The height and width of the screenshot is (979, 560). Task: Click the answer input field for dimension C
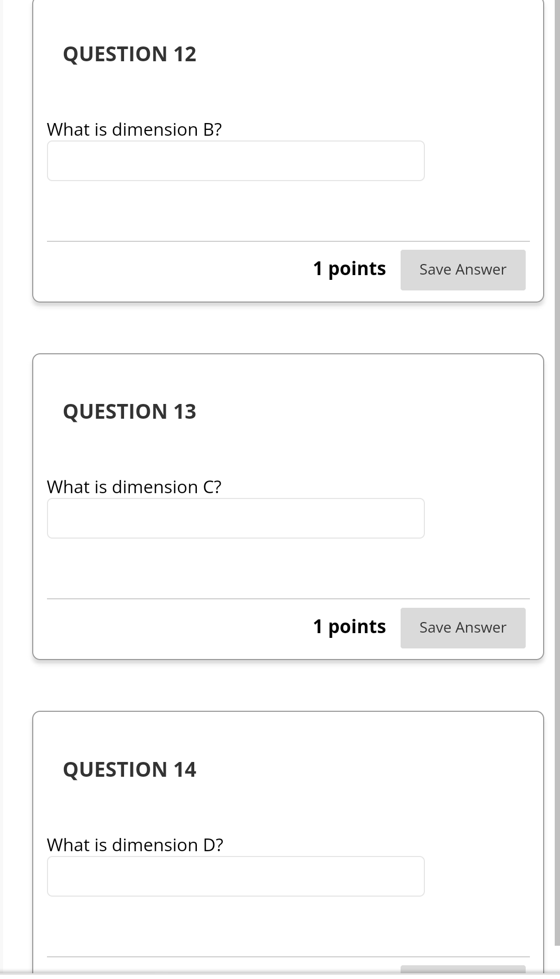[236, 518]
